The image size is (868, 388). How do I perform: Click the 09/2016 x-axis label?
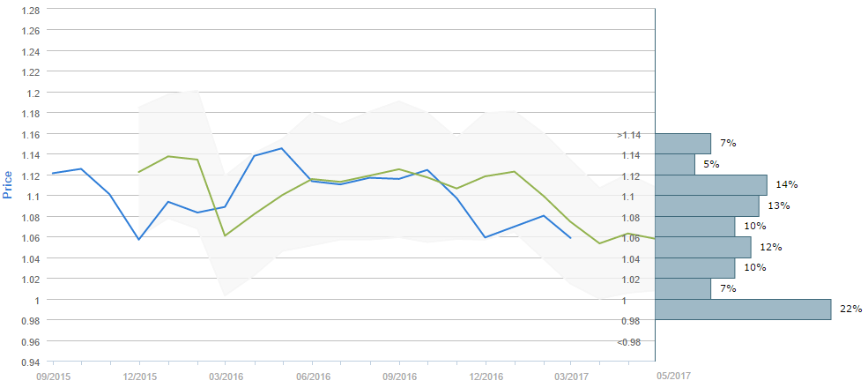pyautogui.click(x=399, y=376)
